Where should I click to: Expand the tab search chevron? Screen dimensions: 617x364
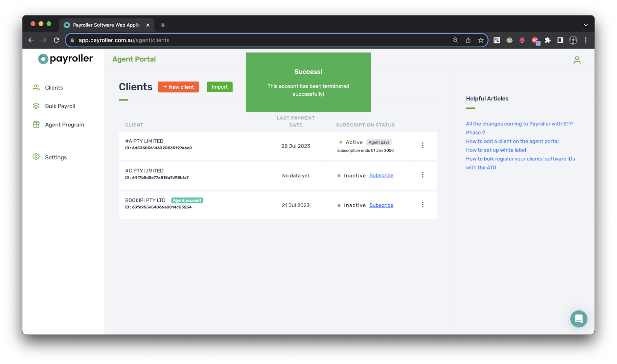tap(585, 25)
